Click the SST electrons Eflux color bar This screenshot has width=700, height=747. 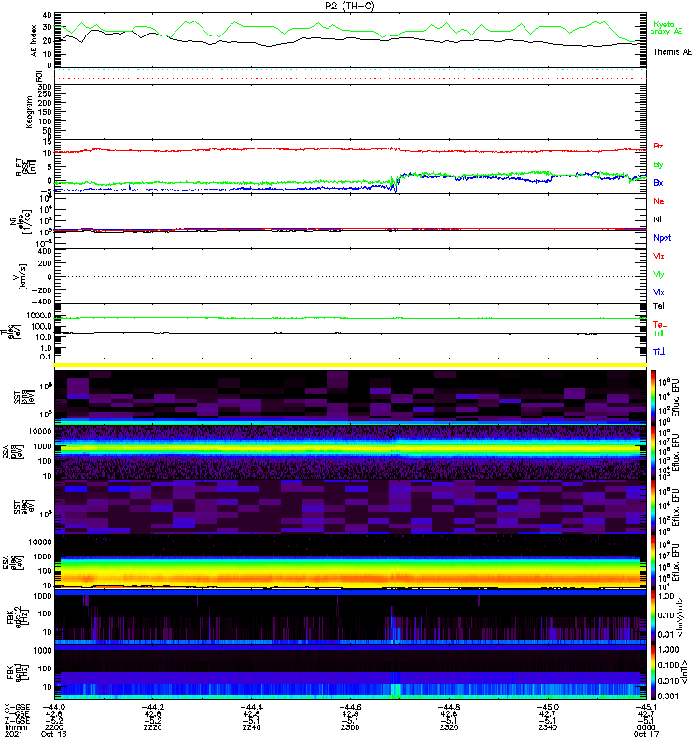pos(653,507)
